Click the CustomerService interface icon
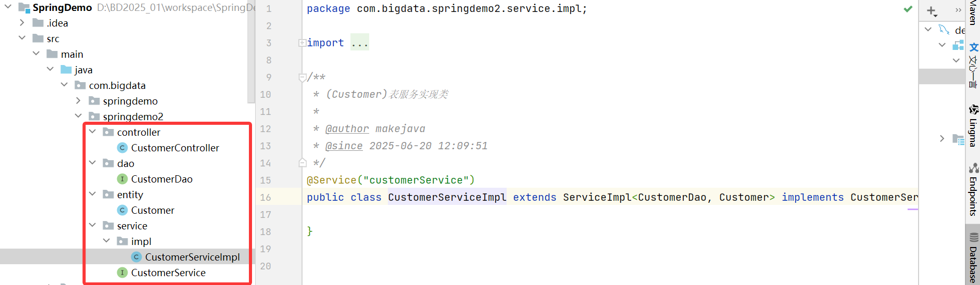The width and height of the screenshot is (980, 285). pyautogui.click(x=122, y=273)
